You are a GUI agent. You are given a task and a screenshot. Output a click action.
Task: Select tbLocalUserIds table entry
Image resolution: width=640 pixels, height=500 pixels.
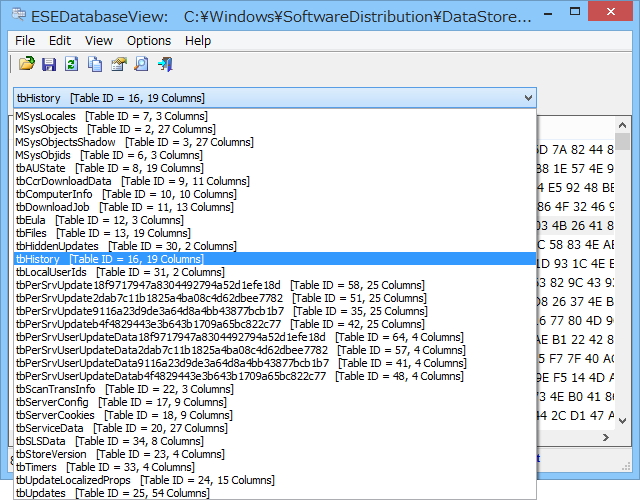[x=275, y=272]
